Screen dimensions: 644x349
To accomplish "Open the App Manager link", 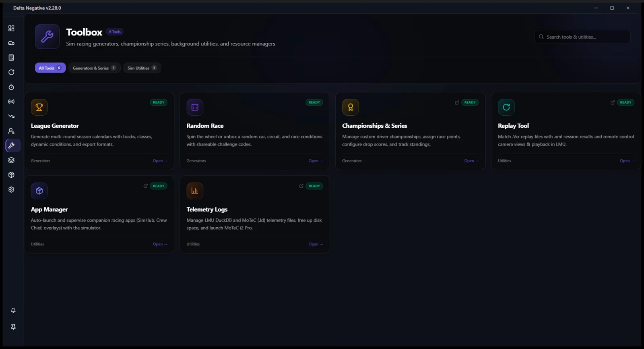I will pos(160,244).
